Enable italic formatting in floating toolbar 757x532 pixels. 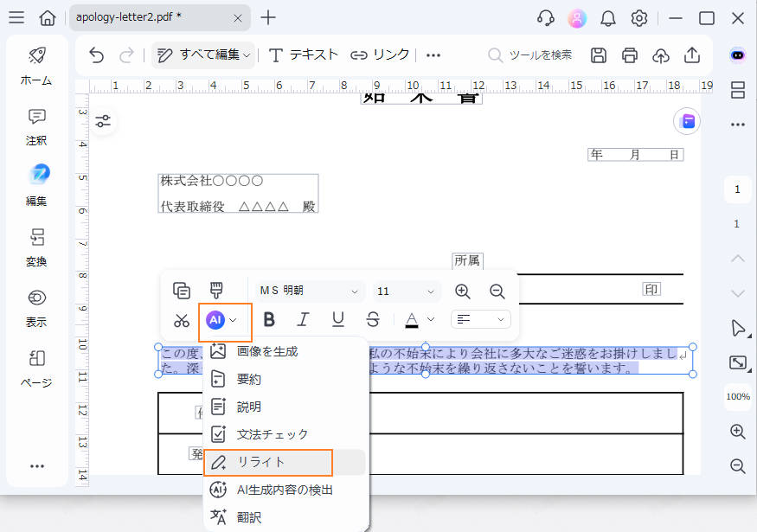click(304, 319)
